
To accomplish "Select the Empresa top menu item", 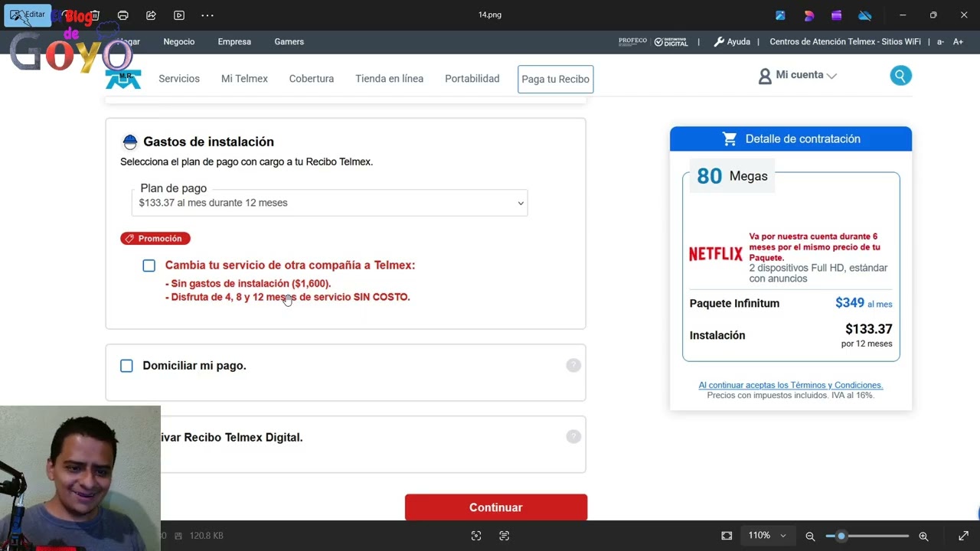I will pos(234,42).
